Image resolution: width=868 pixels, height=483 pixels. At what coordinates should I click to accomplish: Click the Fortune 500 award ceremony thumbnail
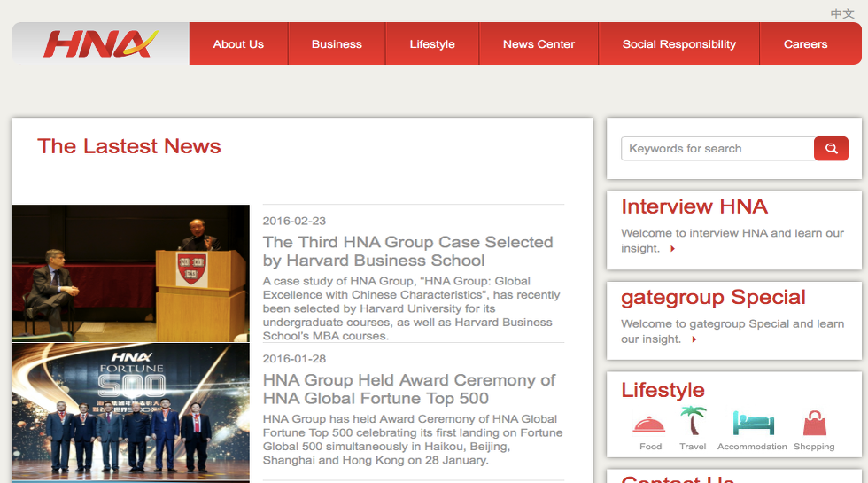click(131, 412)
